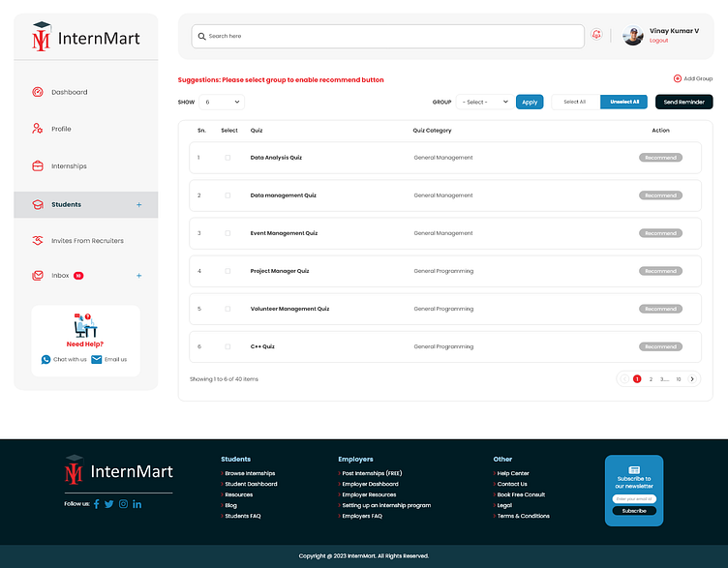Select the Event Management Quiz checkbox
The height and width of the screenshot is (568, 728).
click(x=228, y=233)
